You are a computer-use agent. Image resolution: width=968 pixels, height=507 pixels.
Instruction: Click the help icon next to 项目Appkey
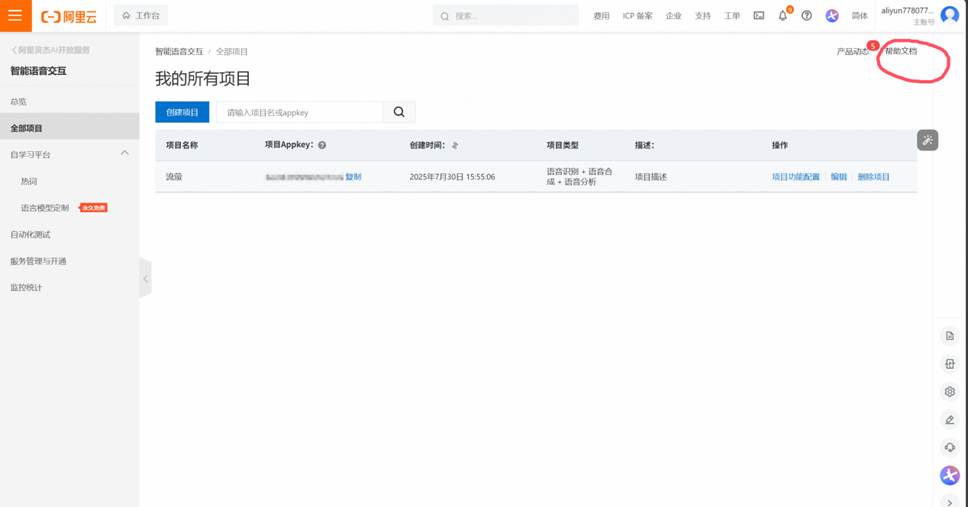[x=322, y=145]
